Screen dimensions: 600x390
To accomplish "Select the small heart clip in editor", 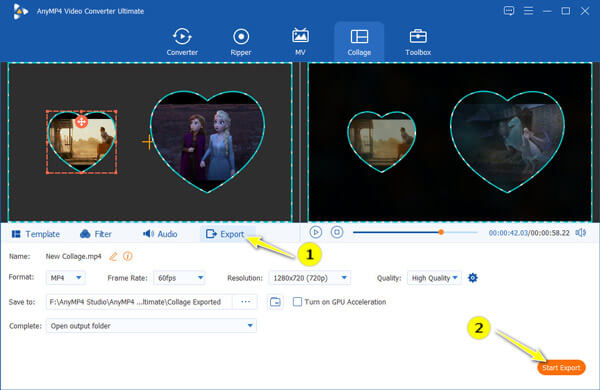I will 82,142.
